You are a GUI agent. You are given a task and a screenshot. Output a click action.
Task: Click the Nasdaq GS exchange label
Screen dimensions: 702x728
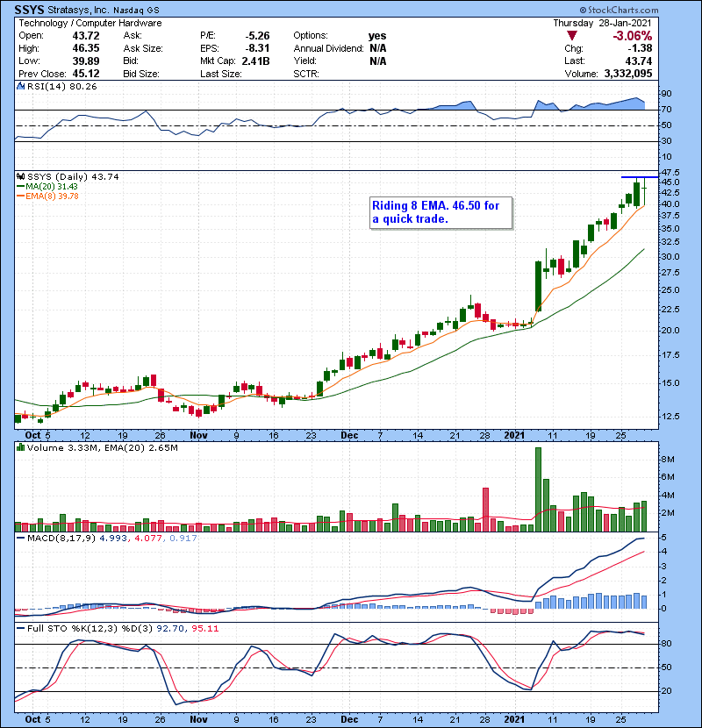coord(136,10)
